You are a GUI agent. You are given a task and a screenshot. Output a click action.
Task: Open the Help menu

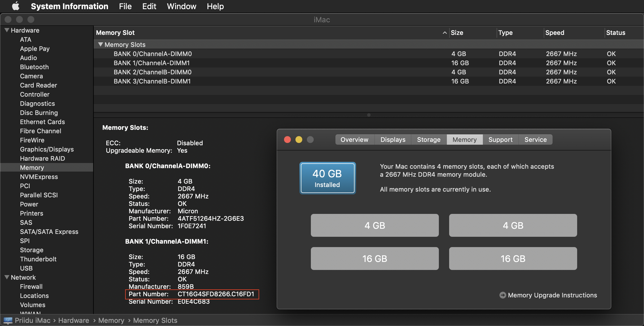pyautogui.click(x=215, y=6)
